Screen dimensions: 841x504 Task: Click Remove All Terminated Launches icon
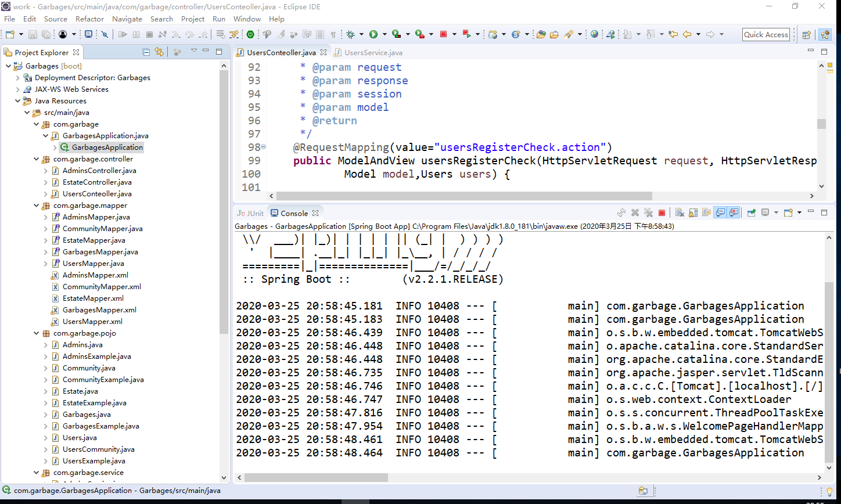coord(648,213)
